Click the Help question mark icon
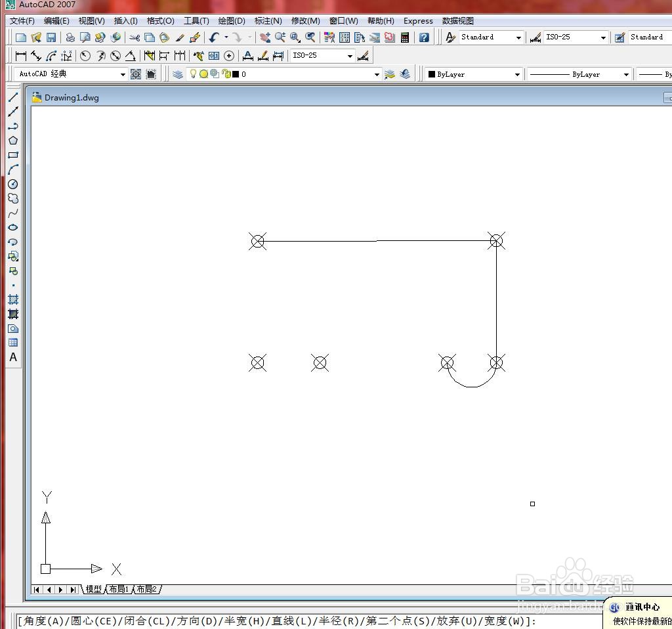Screen dimensions: 672x629 (x=424, y=37)
